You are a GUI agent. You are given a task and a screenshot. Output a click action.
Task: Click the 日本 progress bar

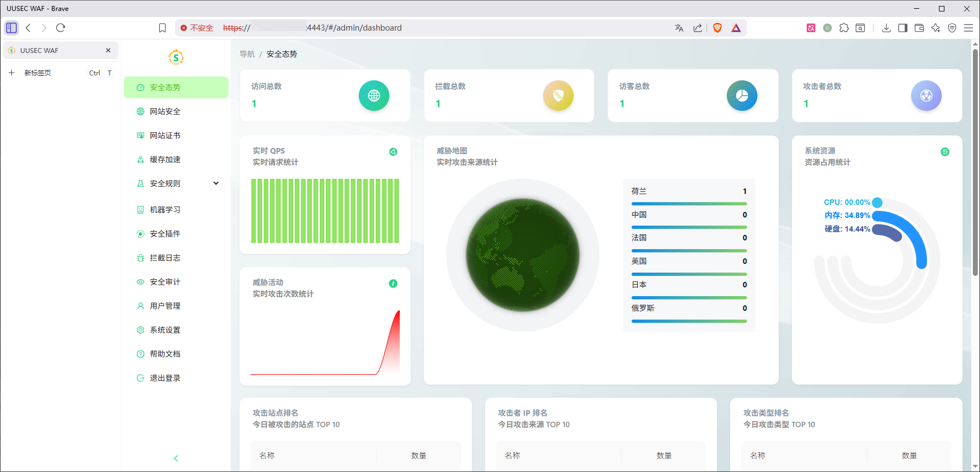689,298
